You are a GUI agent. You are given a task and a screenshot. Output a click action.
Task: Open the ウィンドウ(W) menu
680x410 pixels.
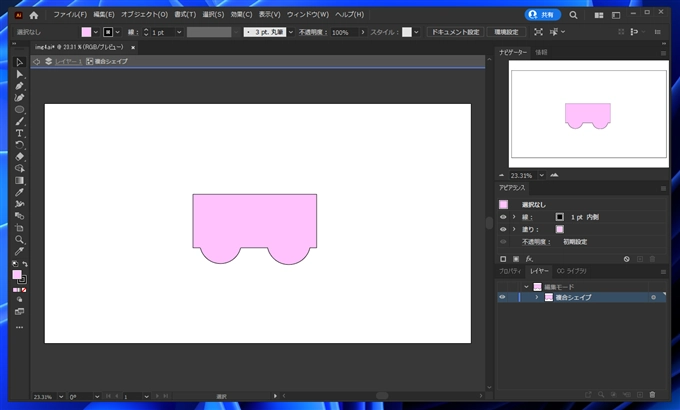click(x=307, y=15)
